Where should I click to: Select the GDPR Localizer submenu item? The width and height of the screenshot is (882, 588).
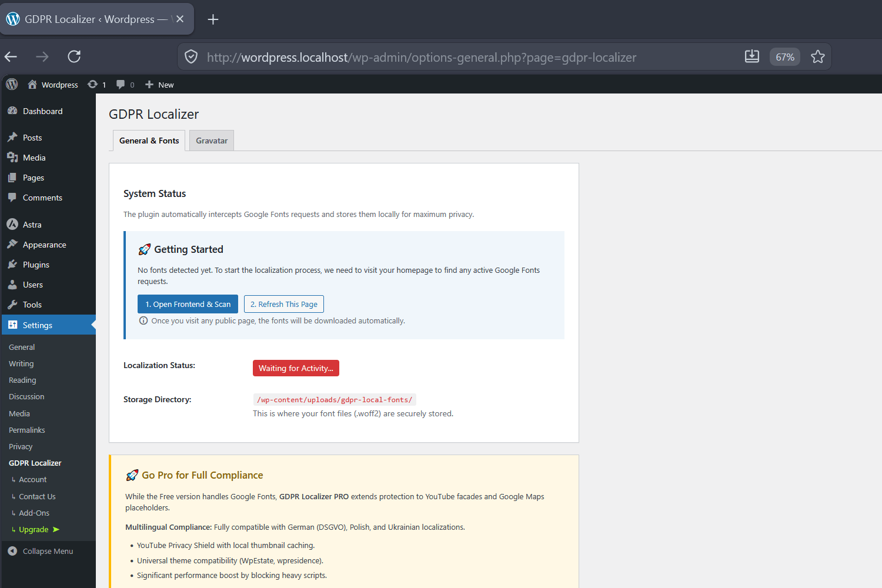point(35,463)
